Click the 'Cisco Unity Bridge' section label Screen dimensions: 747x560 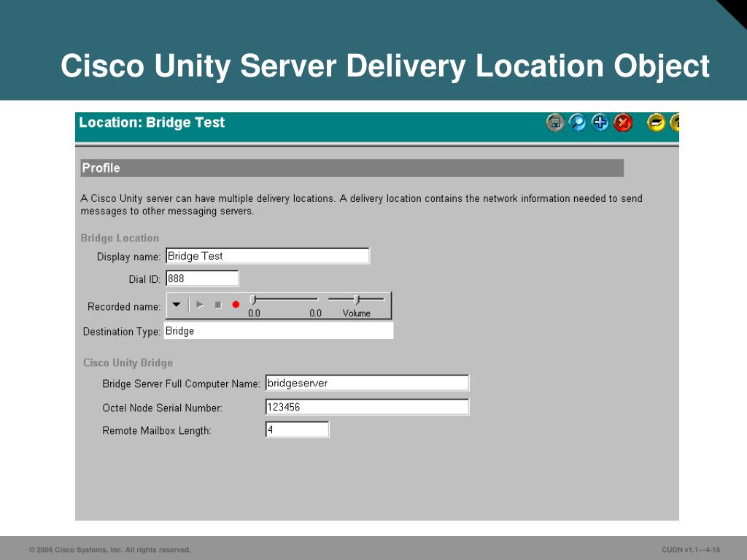click(128, 363)
